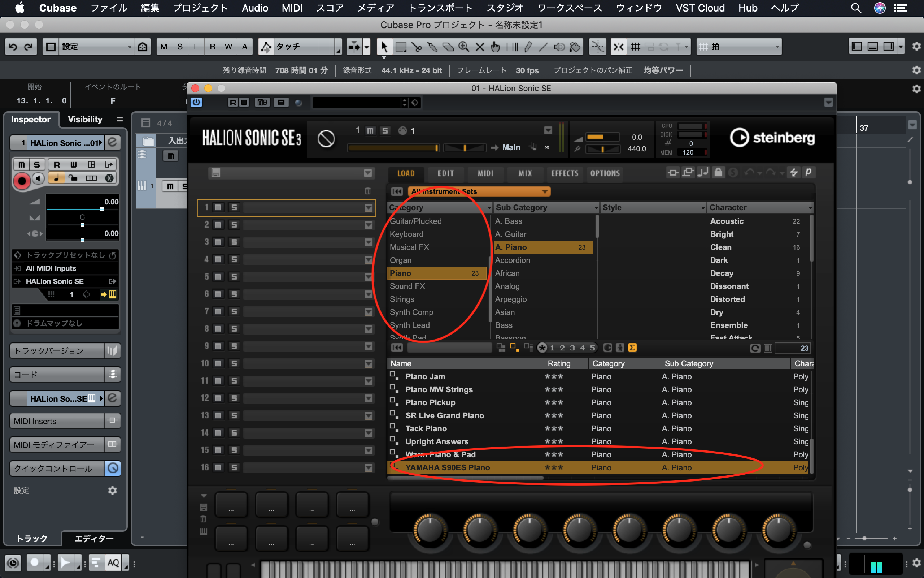This screenshot has height=578, width=924.
Task: Click the results list horizontal scrollbar
Action: (x=466, y=478)
